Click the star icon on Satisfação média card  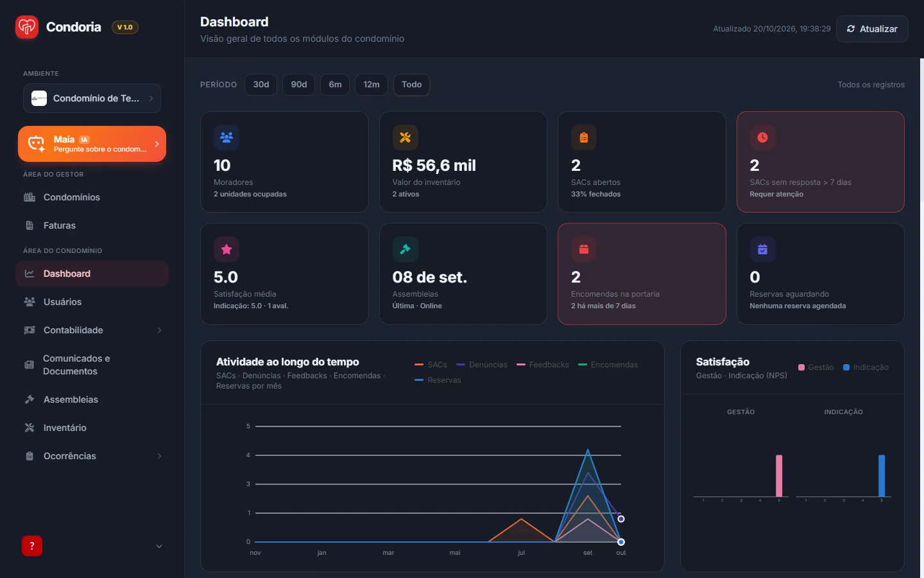[x=227, y=249]
